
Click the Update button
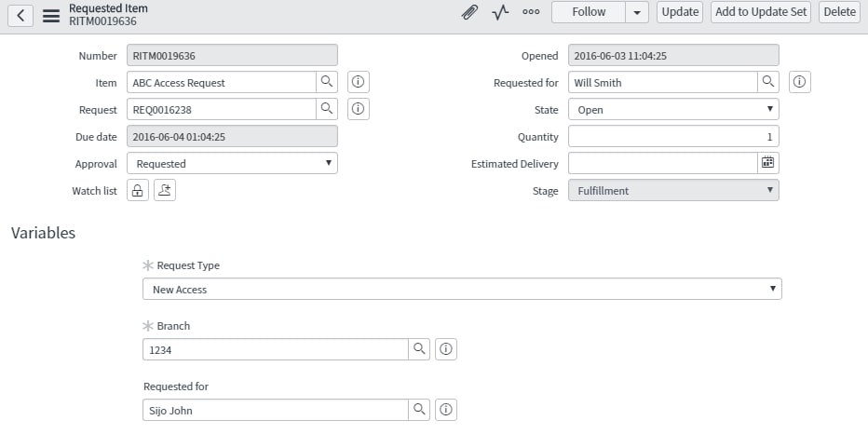[x=680, y=12]
